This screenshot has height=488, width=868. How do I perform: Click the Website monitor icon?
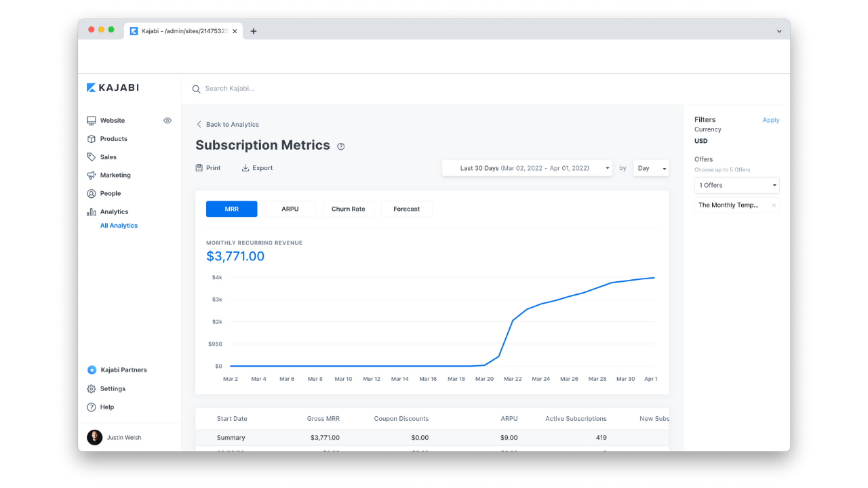tap(91, 121)
